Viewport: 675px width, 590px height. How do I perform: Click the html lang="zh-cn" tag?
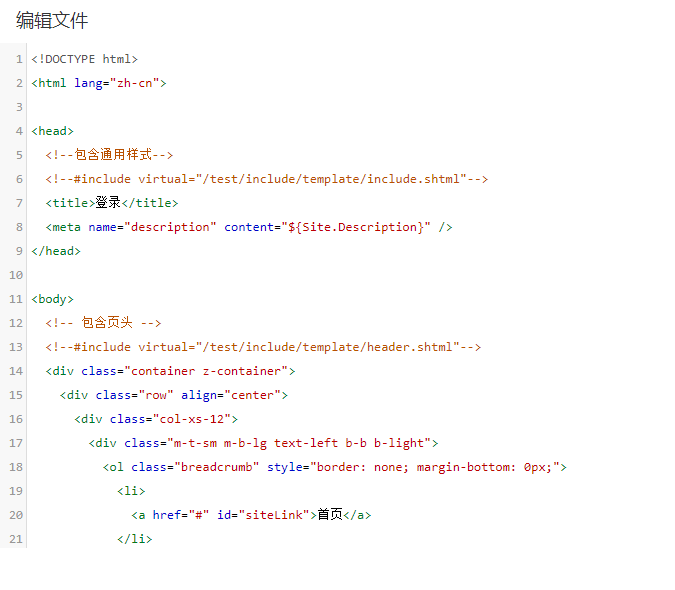point(99,83)
